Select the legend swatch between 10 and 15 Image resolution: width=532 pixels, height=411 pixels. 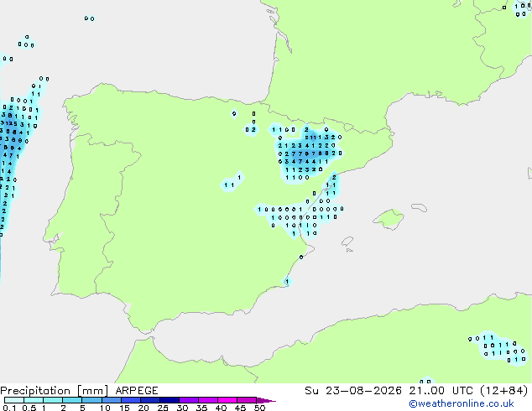[x=111, y=400]
